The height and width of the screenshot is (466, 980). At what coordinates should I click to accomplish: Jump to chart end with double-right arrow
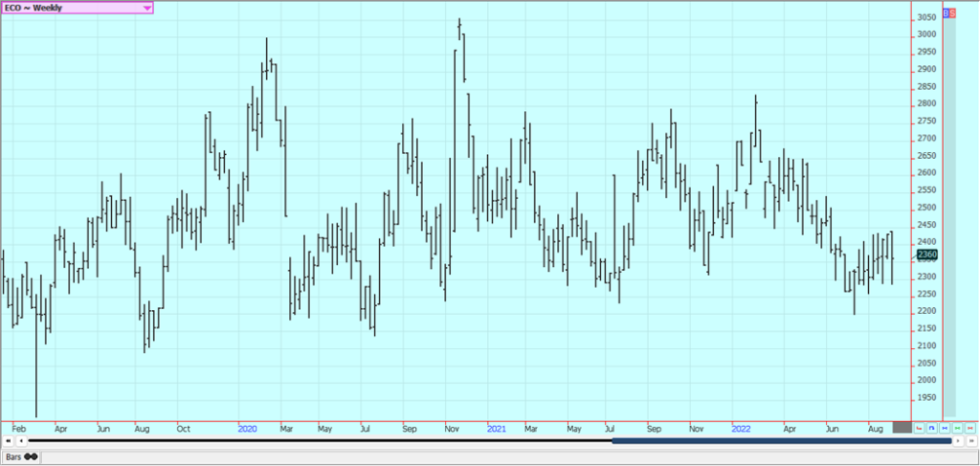[x=972, y=441]
